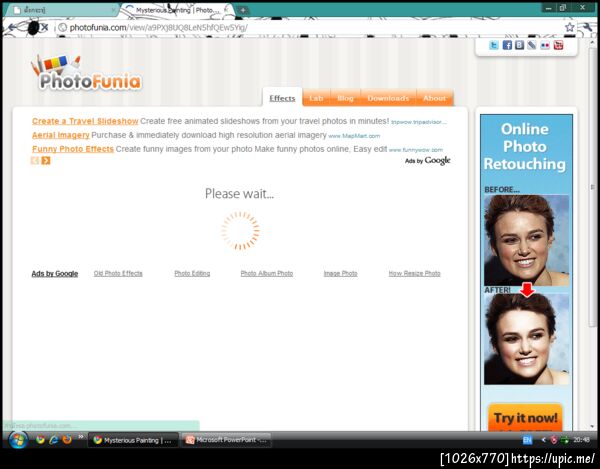Image resolution: width=600 pixels, height=469 pixels.
Task: Open the Create a Travel Slideshow ad link
Action: pos(85,121)
